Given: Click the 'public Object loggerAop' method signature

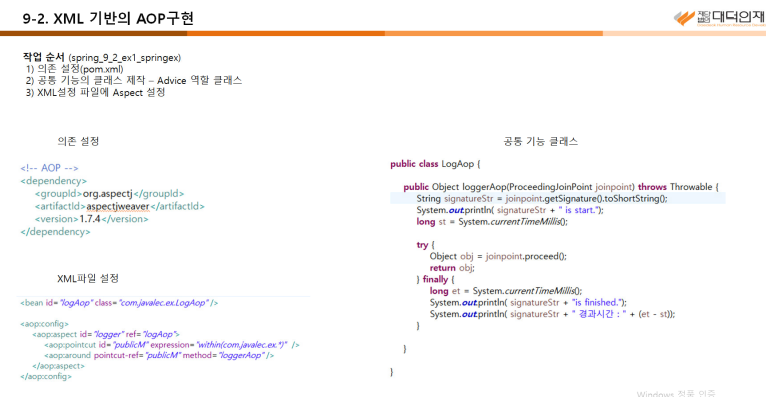Looking at the screenshot, I should pos(561,187).
